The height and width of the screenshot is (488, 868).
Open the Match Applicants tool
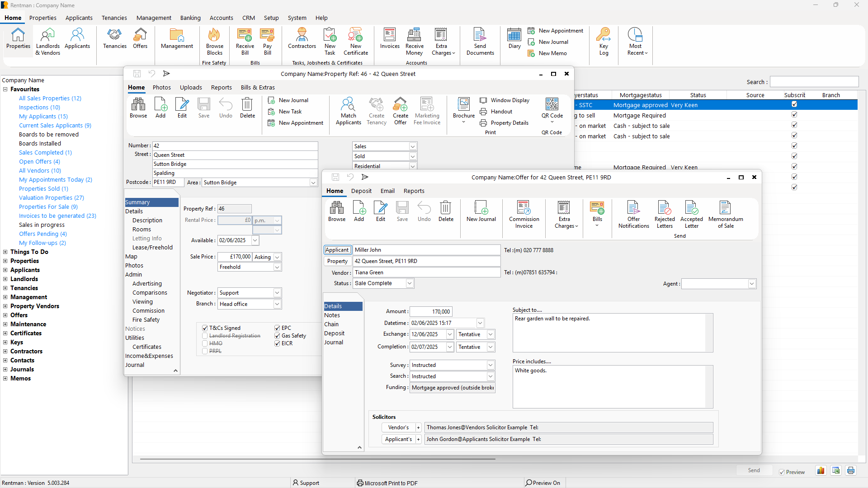(x=348, y=111)
